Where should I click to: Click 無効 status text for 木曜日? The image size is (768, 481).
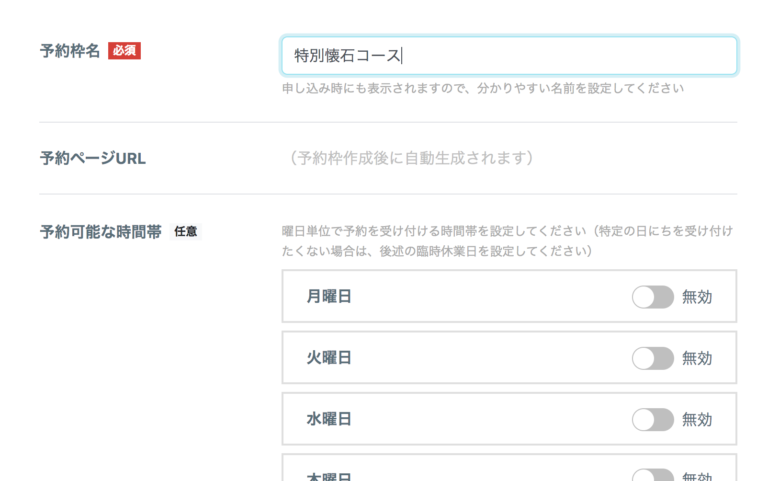pos(697,476)
